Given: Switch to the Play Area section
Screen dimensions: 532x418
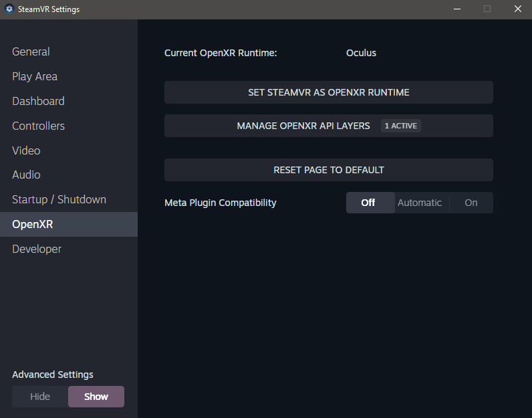Looking at the screenshot, I should click(x=35, y=76).
